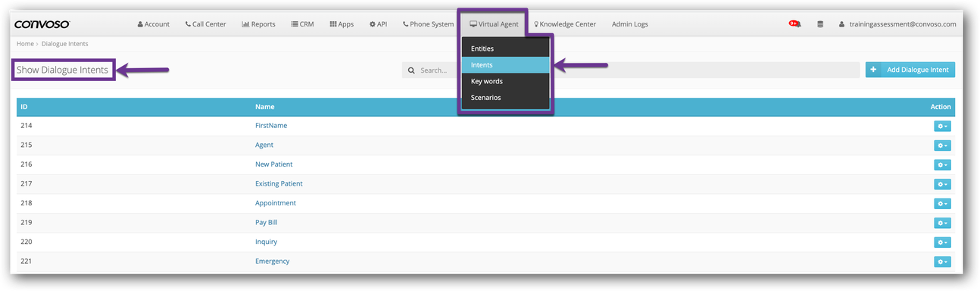
Task: Open the Phone System menu
Action: (428, 24)
